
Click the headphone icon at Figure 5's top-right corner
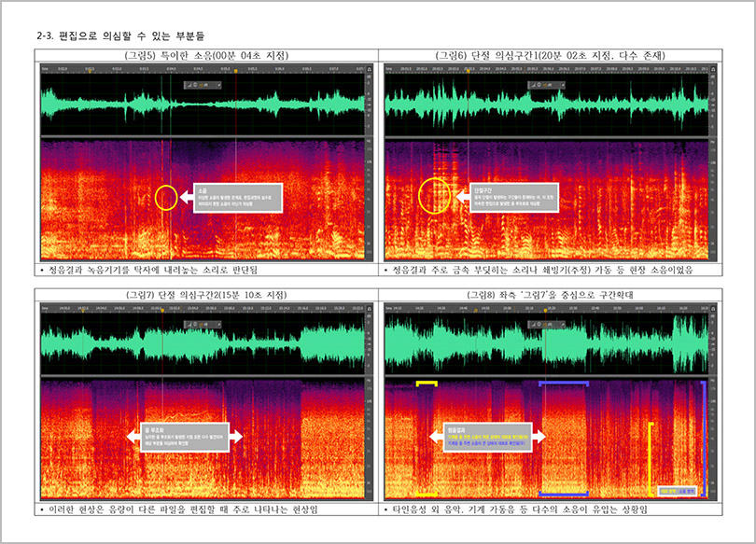[368, 69]
